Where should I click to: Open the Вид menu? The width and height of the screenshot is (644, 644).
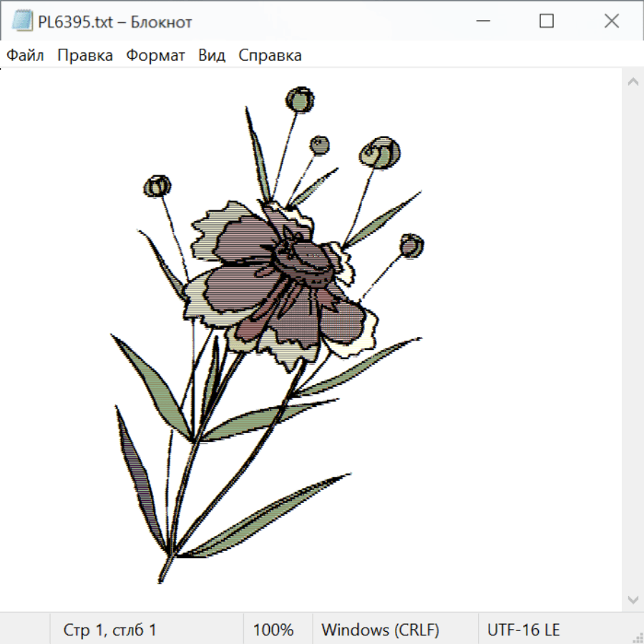(212, 56)
